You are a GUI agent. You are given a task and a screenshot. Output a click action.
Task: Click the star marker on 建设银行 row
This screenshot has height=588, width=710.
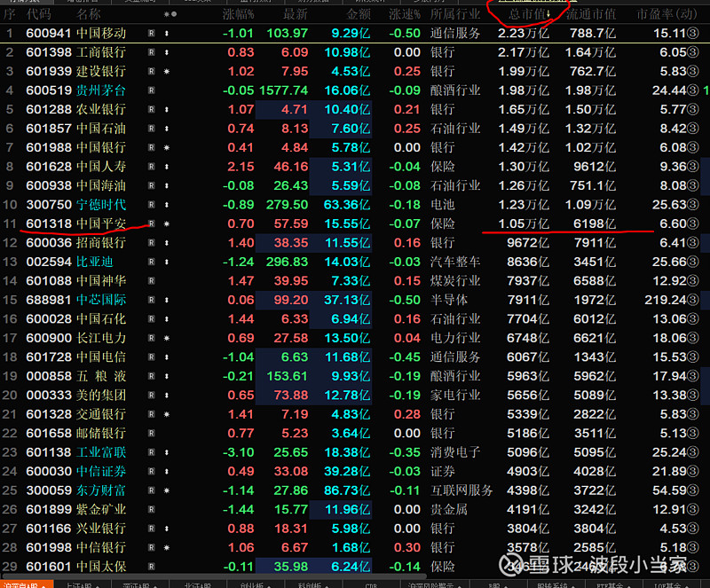(167, 72)
